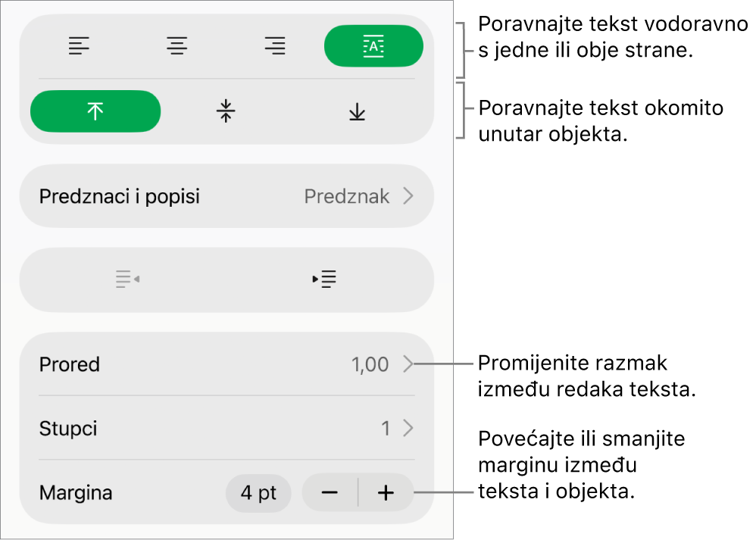Viewport: 756px width, 540px height.
Task: Click the Predznak value text
Action: [347, 196]
